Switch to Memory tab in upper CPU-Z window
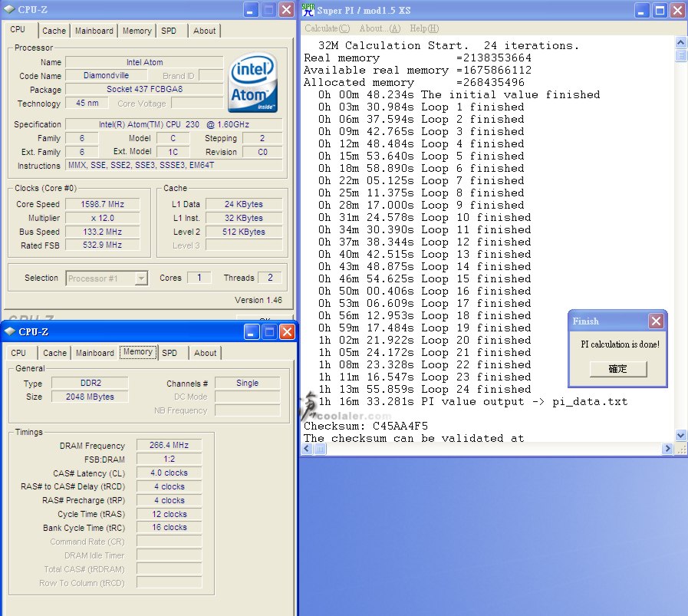This screenshot has width=688, height=616. coord(137,31)
